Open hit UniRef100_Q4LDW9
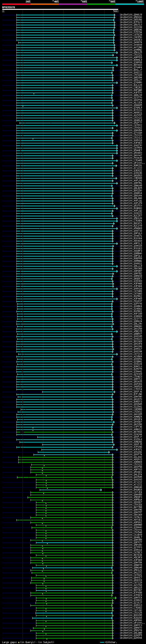 [x=131, y=633]
